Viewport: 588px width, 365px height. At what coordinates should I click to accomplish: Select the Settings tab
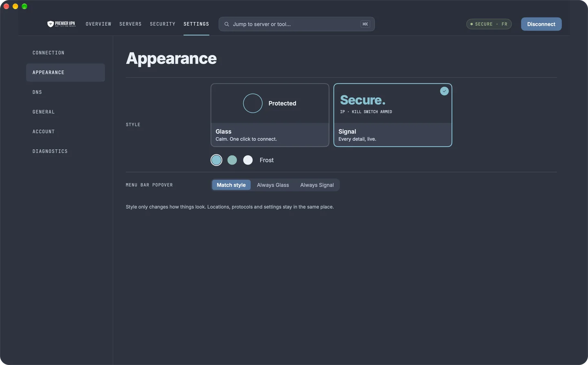click(196, 24)
